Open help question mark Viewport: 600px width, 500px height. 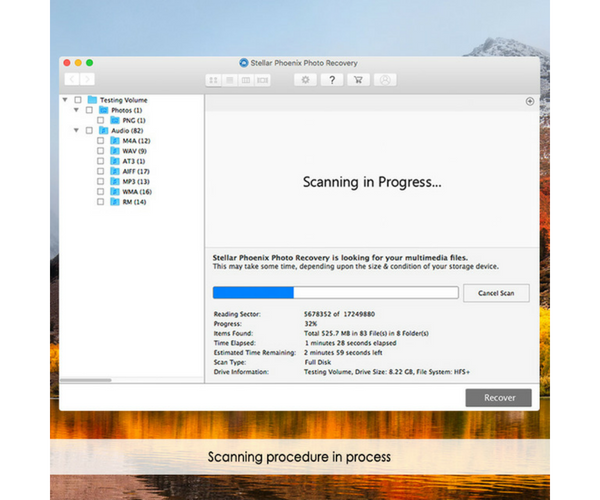(332, 80)
